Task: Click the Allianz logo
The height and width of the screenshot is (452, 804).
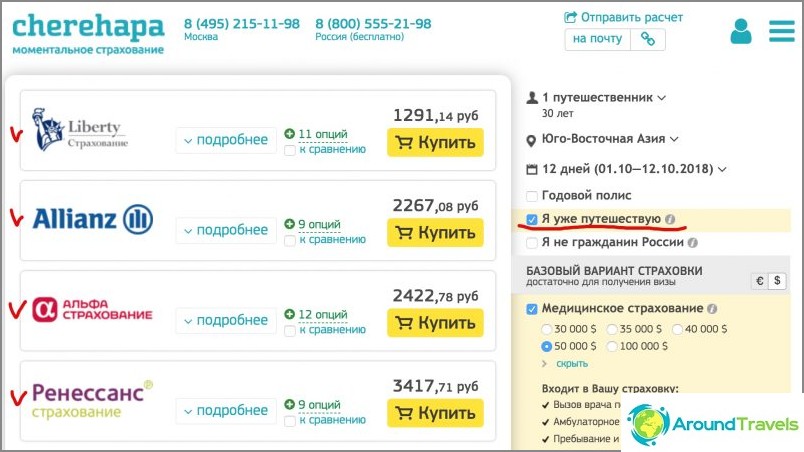Action: 93,219
